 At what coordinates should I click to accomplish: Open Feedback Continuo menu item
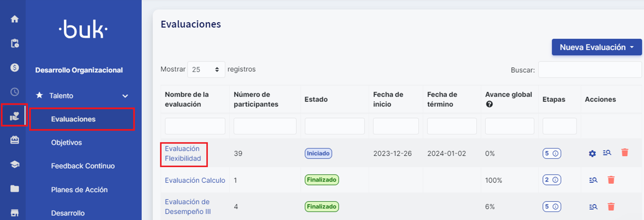[x=83, y=166]
